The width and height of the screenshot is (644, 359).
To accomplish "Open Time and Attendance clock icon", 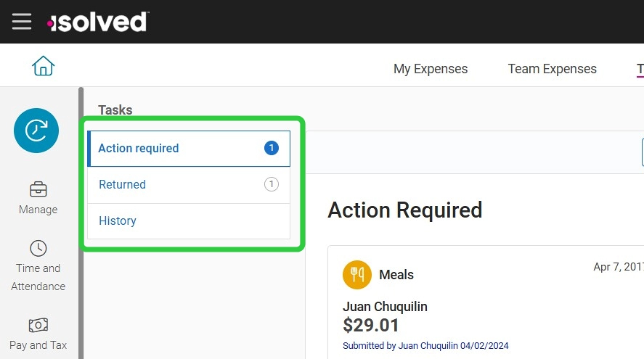I will (x=38, y=248).
